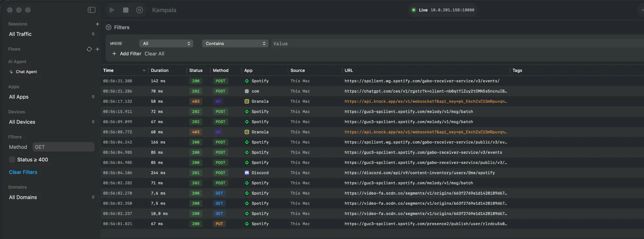
Task: Sort the table by the Source column
Action: tap(298, 71)
